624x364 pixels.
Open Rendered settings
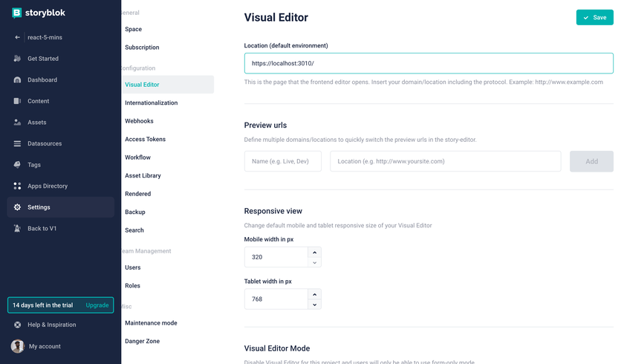tap(137, 194)
